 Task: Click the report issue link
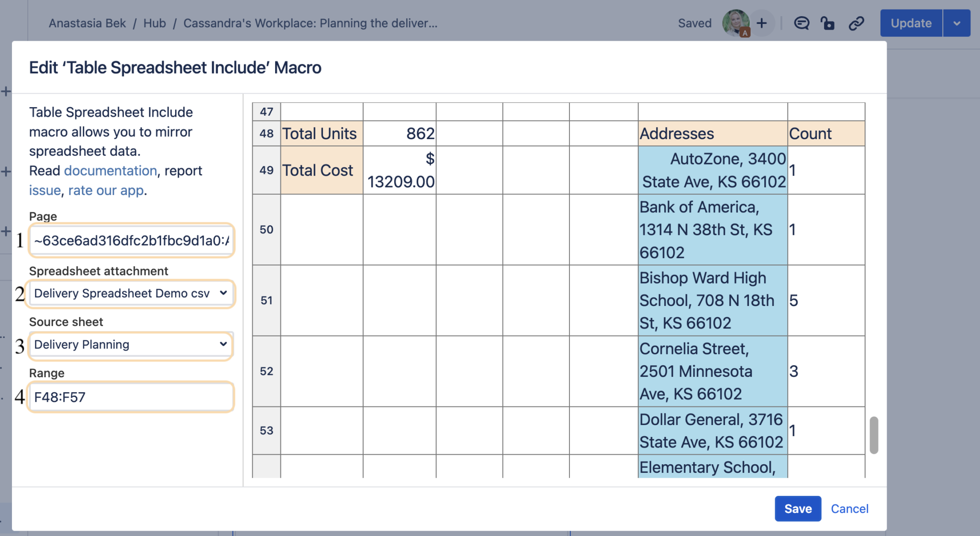(x=45, y=190)
